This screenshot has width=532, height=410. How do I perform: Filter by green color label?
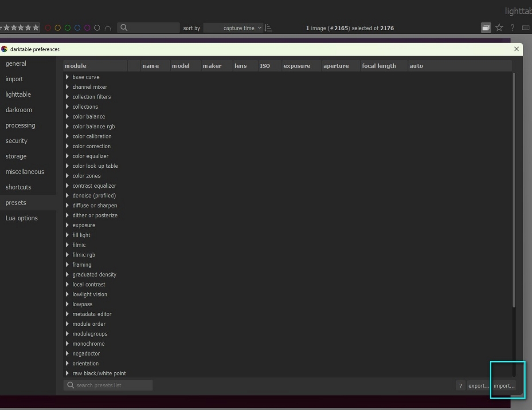pyautogui.click(x=67, y=28)
